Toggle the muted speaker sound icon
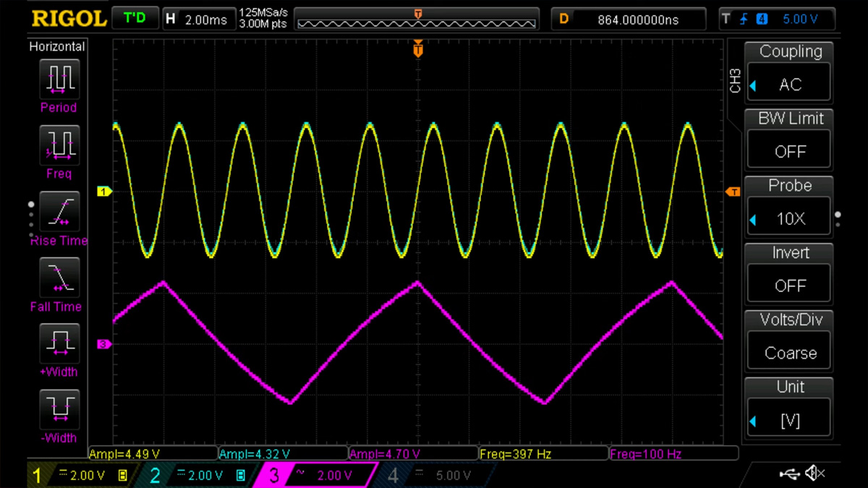Image resolution: width=868 pixels, height=488 pixels. [815, 474]
